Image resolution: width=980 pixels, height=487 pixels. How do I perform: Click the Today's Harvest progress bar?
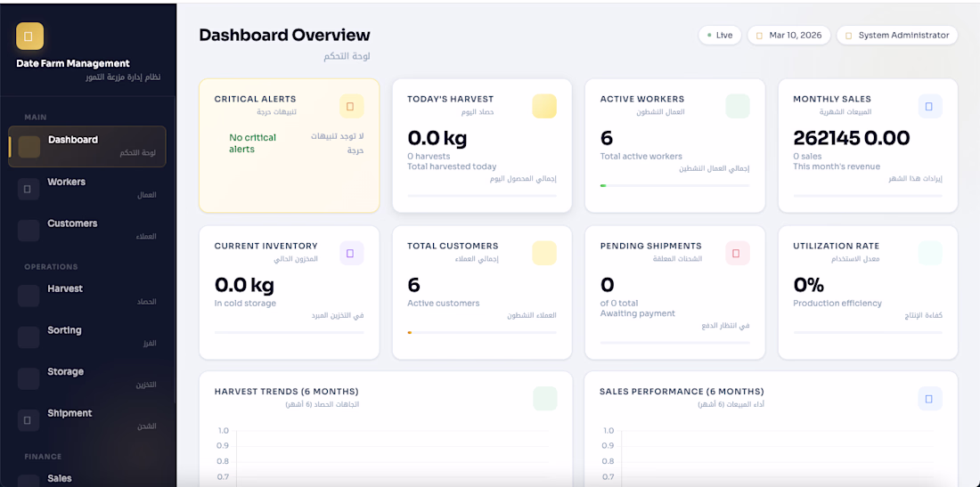tap(482, 196)
